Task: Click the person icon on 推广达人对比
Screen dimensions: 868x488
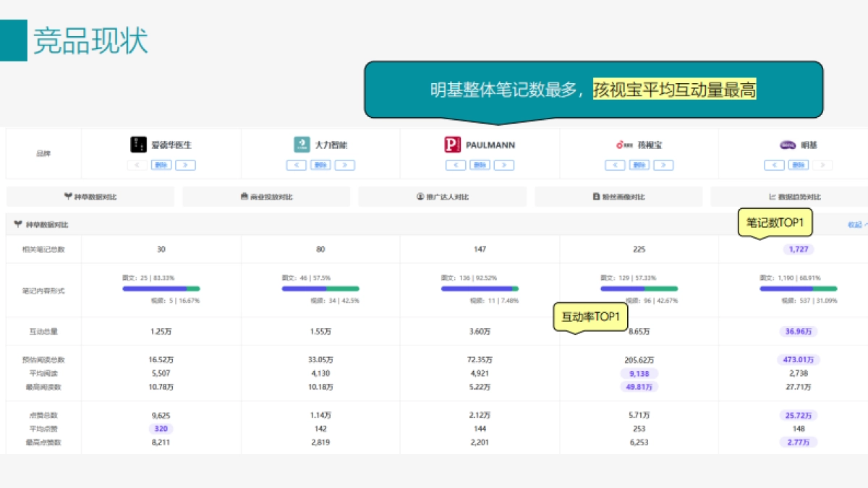Action: click(421, 196)
